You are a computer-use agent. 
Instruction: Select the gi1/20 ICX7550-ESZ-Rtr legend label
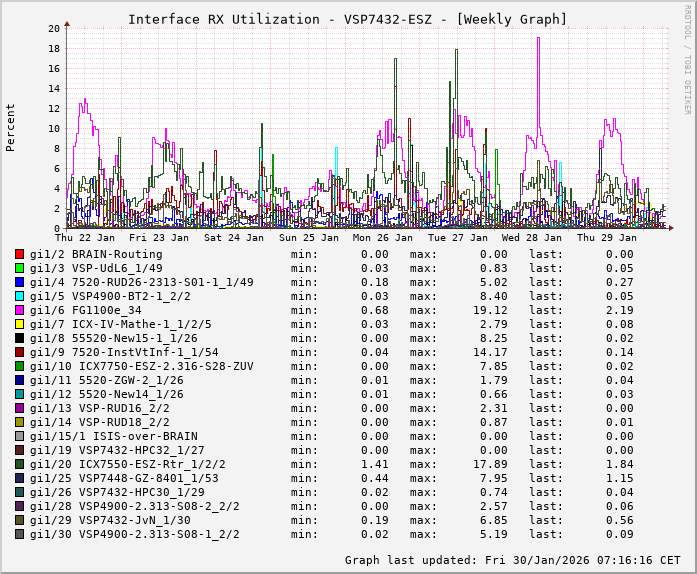[x=128, y=465]
